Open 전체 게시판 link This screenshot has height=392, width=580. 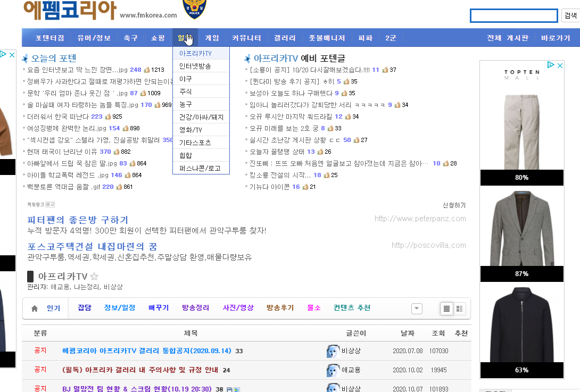pos(508,38)
